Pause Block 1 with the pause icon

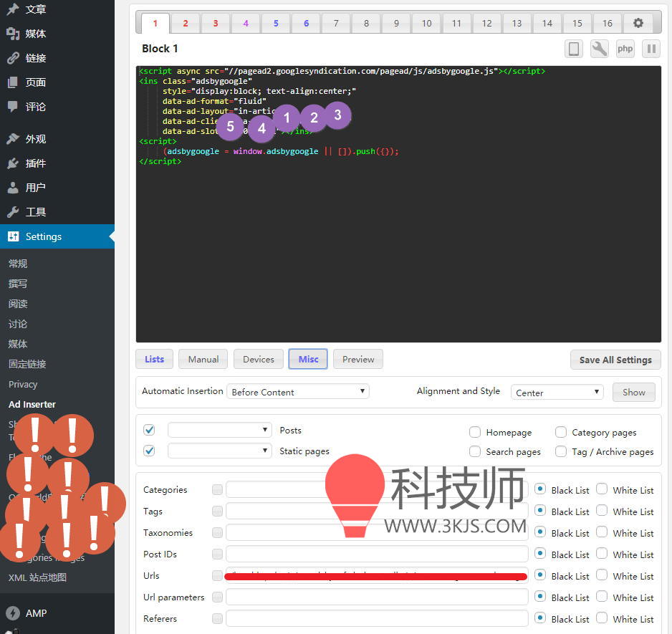click(651, 49)
